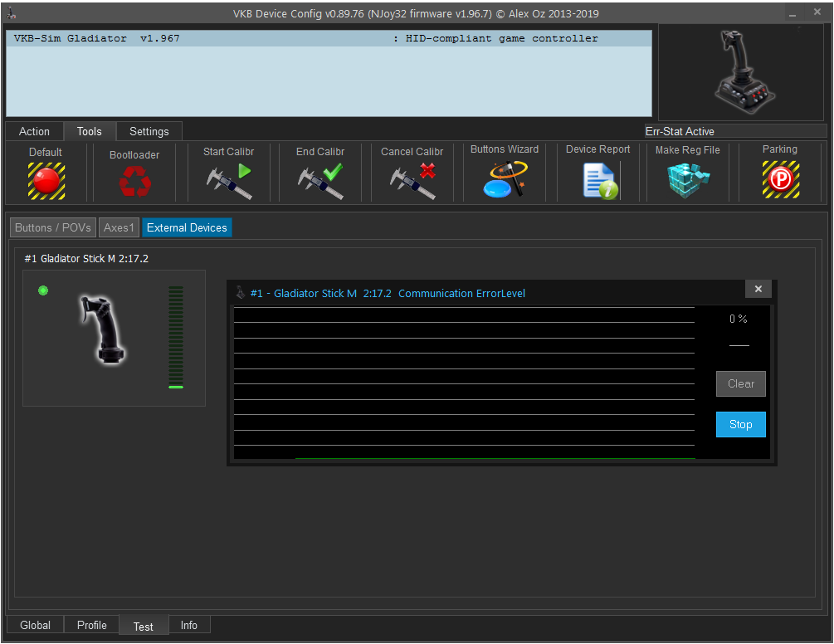Open the Global bottom tab

[35, 625]
